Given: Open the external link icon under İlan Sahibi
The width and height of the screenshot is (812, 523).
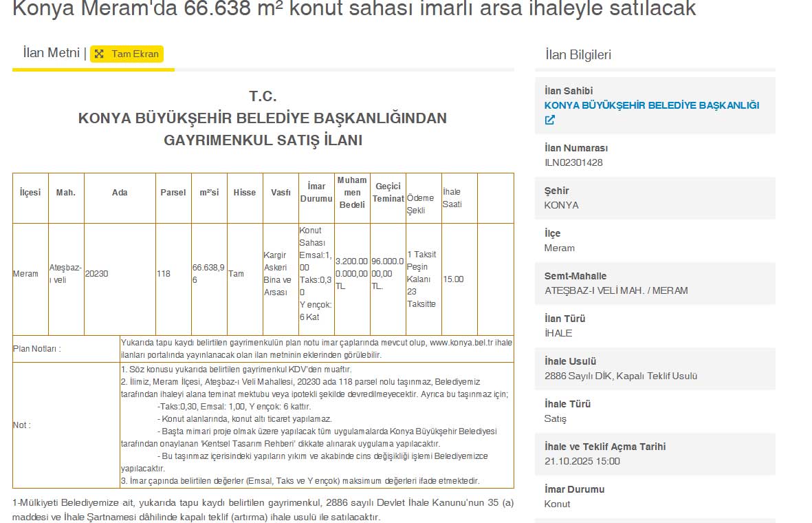Looking at the screenshot, I should (x=548, y=119).
